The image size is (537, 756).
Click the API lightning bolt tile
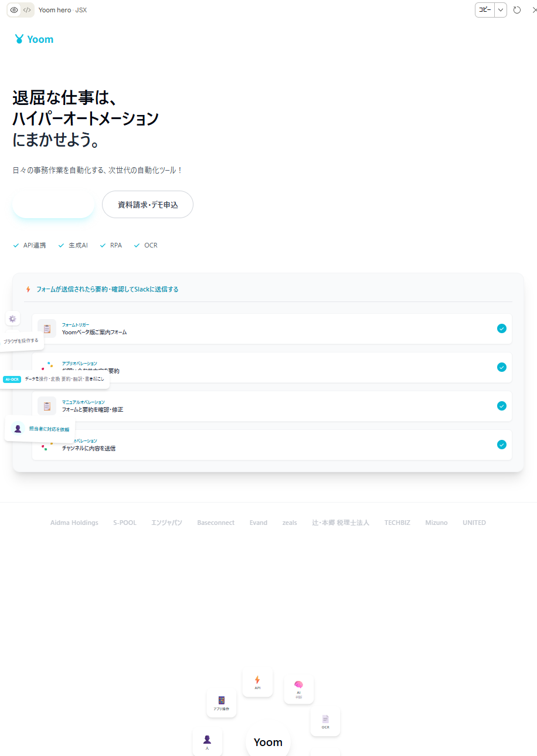pos(257,682)
